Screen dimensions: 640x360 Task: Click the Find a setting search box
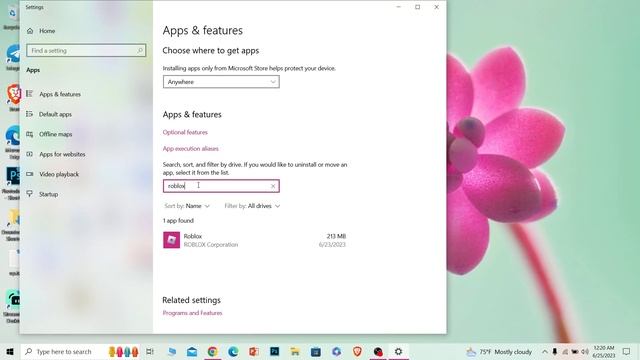tap(86, 51)
